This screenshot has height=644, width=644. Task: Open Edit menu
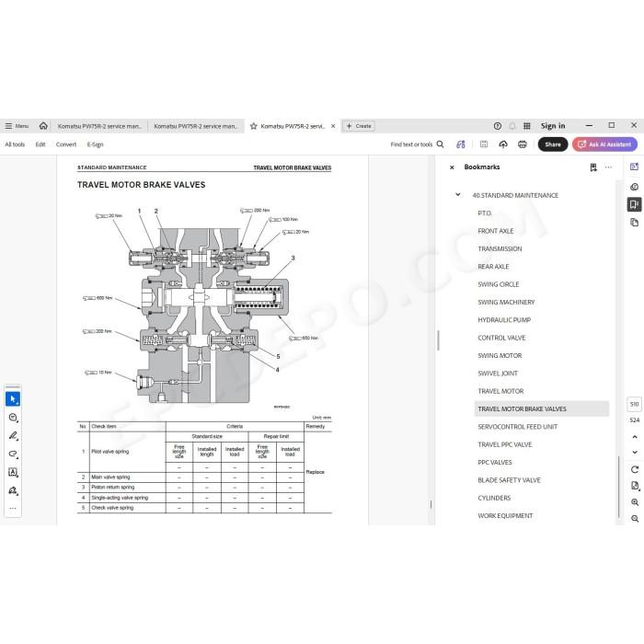click(40, 144)
